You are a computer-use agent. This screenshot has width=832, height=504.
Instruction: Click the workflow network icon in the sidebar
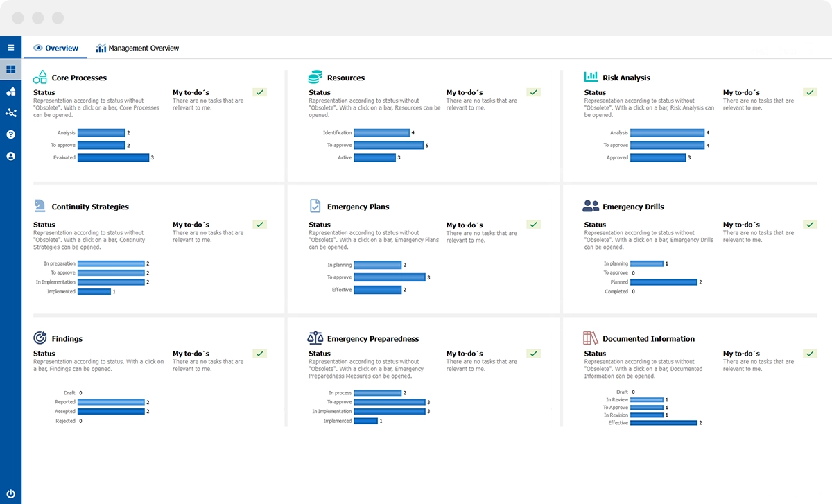click(10, 112)
